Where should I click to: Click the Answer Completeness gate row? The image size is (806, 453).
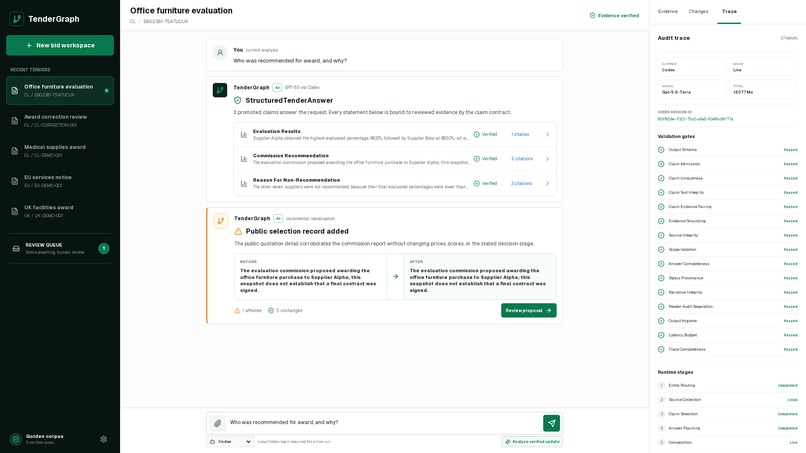727,264
